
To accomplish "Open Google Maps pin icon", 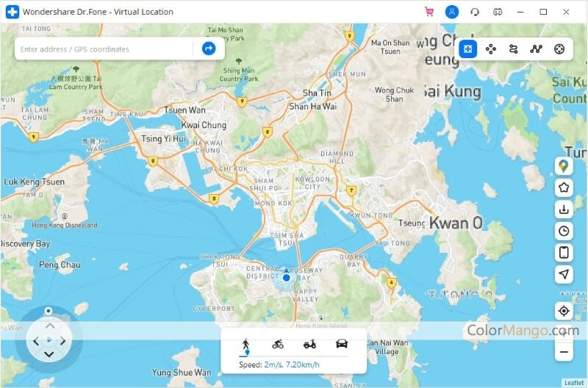I will coord(564,165).
